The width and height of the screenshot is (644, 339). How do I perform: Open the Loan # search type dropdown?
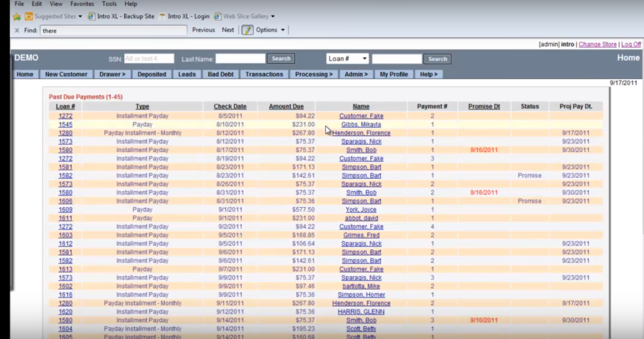[x=347, y=59]
